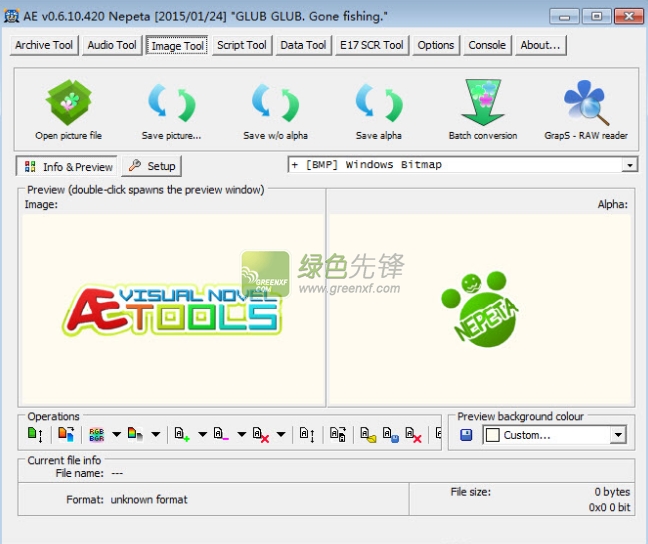This screenshot has width=648, height=544.
Task: Switch to Archive Tool tab
Action: tap(44, 45)
